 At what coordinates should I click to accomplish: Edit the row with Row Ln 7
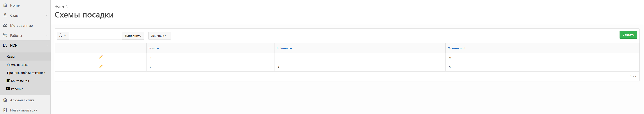[x=101, y=66]
